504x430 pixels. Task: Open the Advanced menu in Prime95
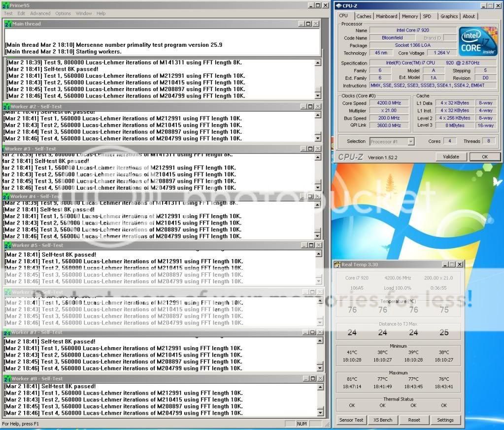tap(40, 13)
